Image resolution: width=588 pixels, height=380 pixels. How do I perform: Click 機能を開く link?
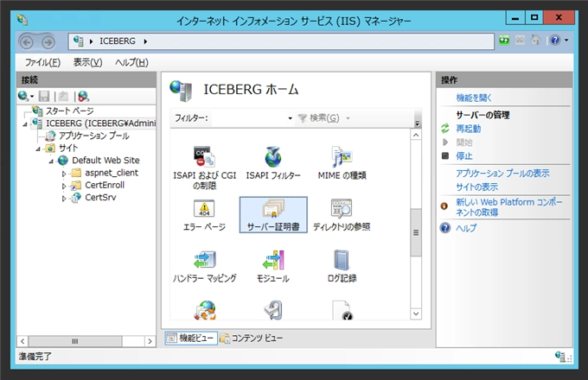pos(474,98)
